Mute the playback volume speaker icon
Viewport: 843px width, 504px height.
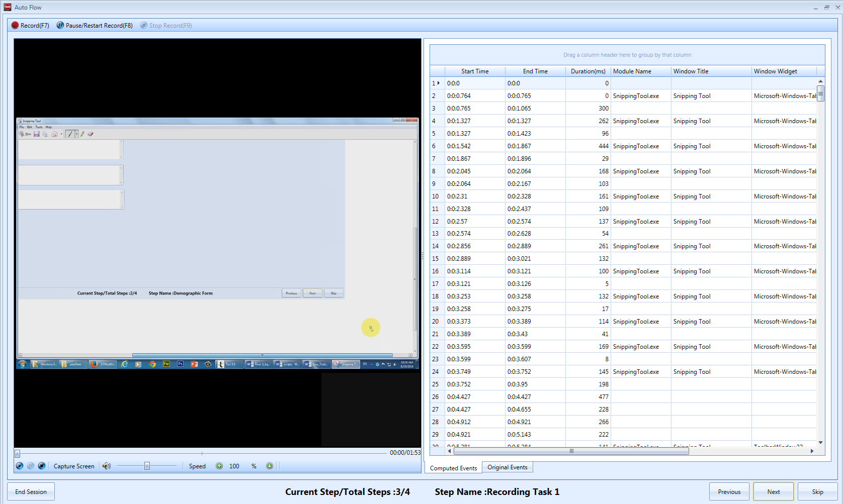(106, 466)
